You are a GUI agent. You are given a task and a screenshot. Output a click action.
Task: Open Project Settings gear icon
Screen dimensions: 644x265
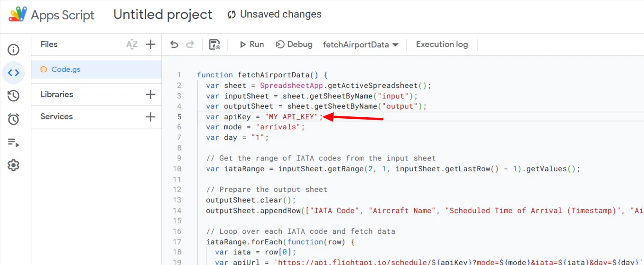tap(13, 165)
